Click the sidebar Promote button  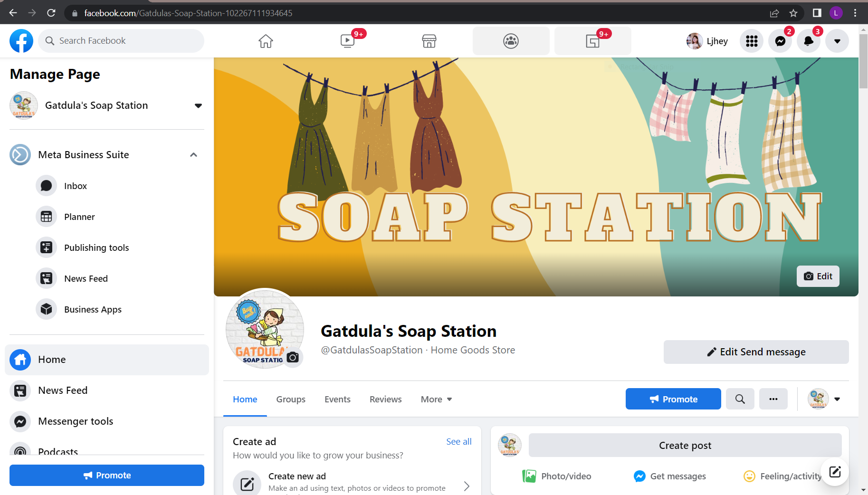point(107,475)
